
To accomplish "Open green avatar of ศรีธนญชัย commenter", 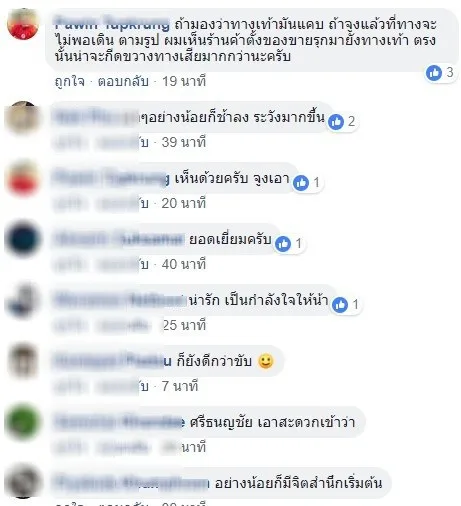I will 23,422.
